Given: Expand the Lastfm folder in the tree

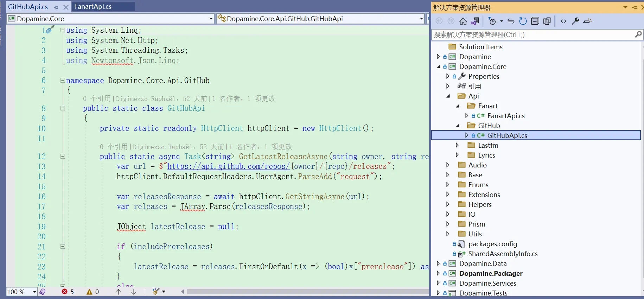Looking at the screenshot, I should 457,145.
